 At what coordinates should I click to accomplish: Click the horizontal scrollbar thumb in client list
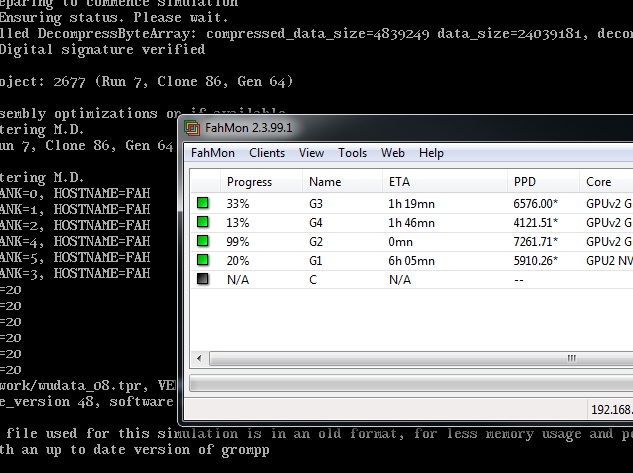[421, 358]
